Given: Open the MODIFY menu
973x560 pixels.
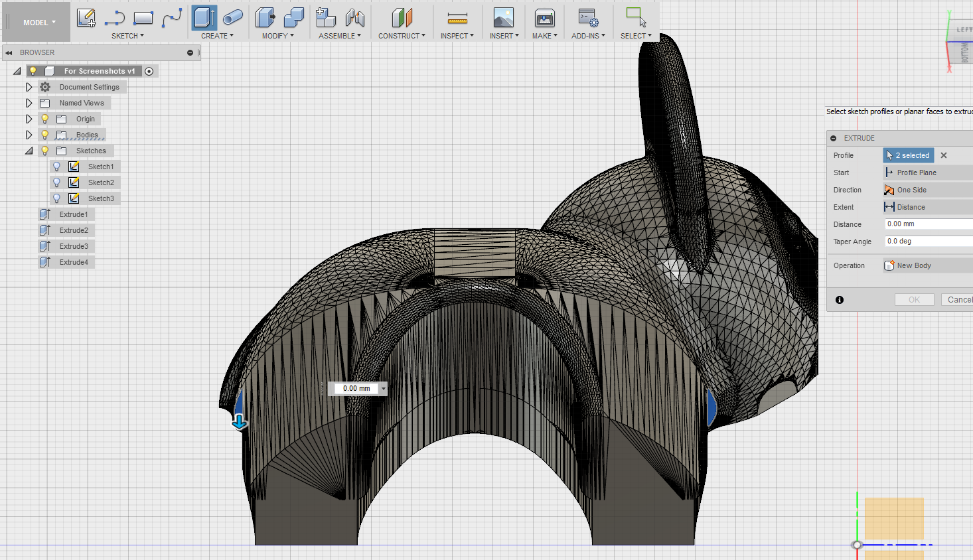Looking at the screenshot, I should coord(277,36).
